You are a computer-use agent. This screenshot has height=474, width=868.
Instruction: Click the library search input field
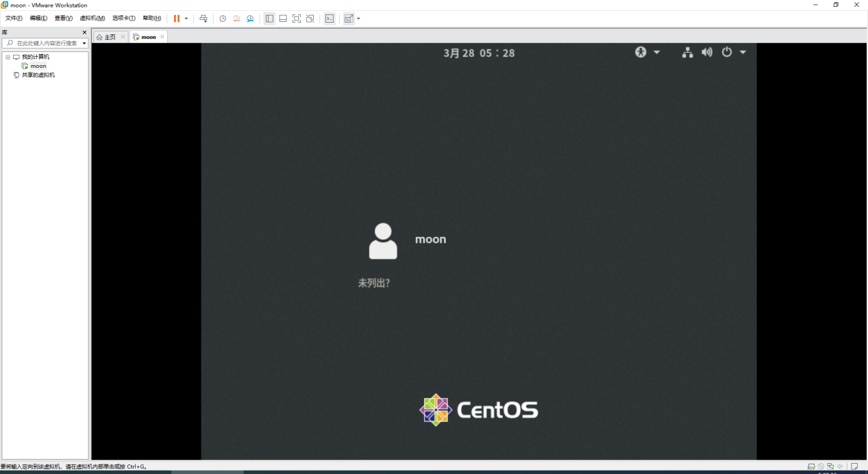(x=46, y=43)
